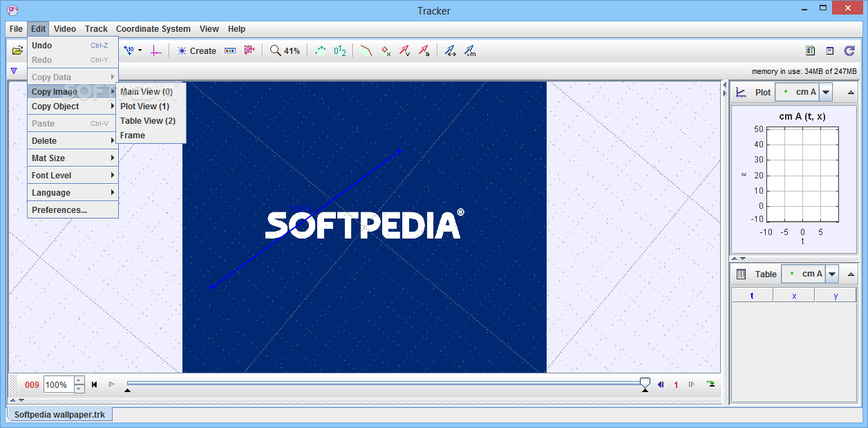Open the File menu
Screen dimensions: 868x428
16,29
